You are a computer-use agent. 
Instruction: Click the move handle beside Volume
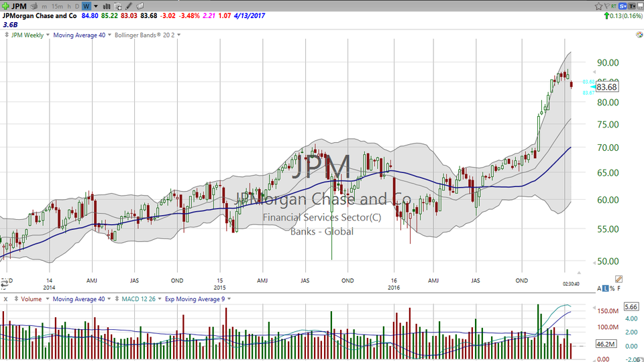[x=16, y=299]
